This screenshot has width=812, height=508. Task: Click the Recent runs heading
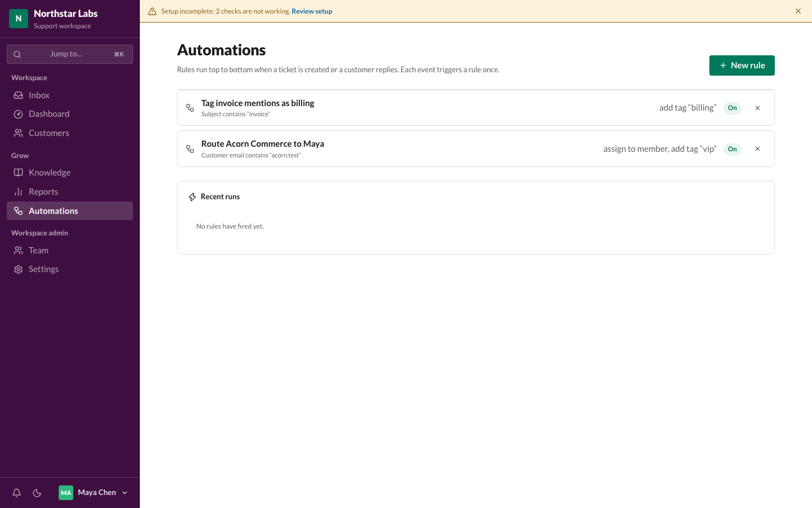[220, 197]
